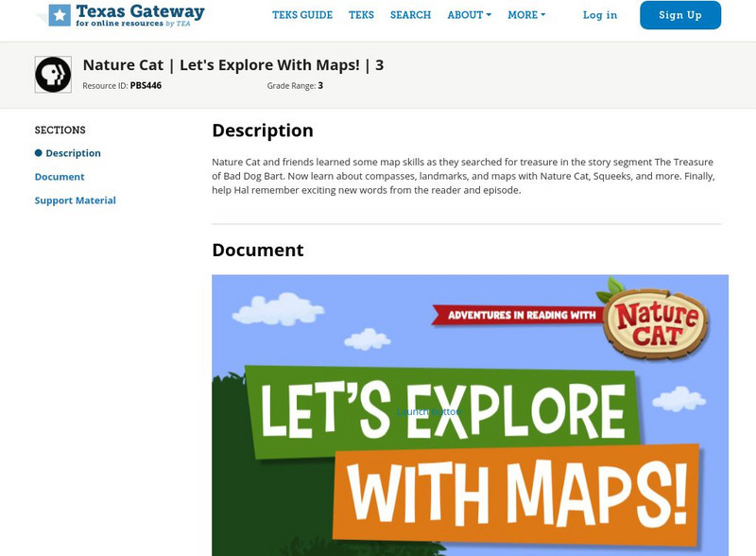Click the 'With Maps!' orange banner
The width and height of the screenshot is (756, 556).
516,495
